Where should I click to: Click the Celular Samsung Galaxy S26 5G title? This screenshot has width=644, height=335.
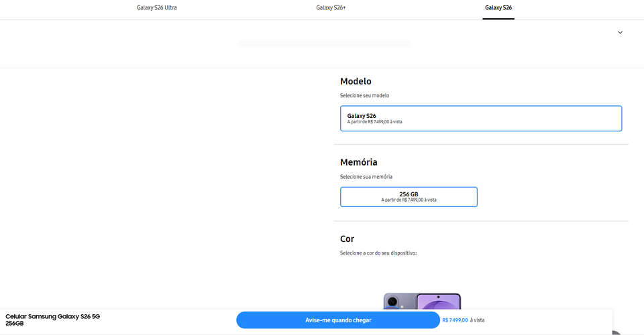pos(52,320)
